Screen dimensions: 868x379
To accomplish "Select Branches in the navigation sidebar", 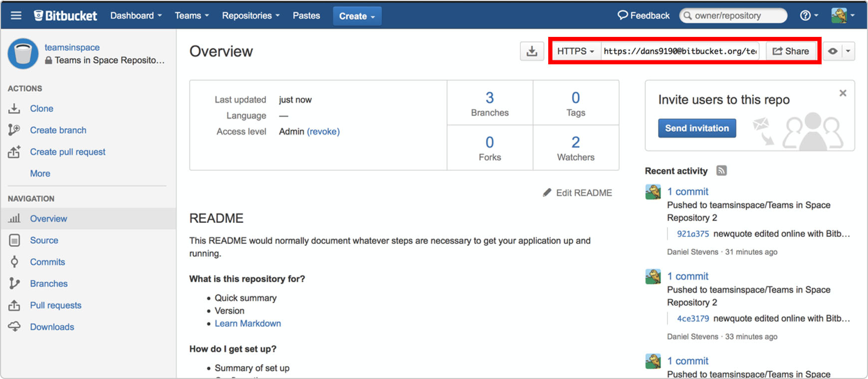I will [49, 283].
